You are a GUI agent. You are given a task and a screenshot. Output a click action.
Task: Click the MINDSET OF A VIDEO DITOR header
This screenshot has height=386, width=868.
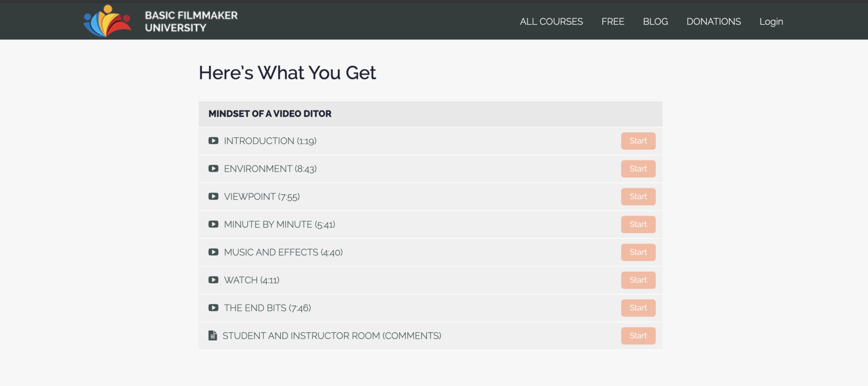(269, 114)
